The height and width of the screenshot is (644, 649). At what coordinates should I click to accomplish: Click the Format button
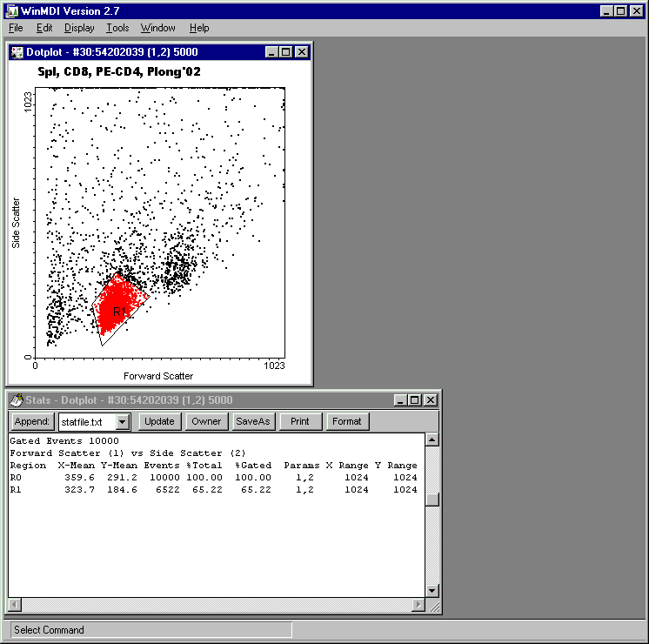pyautogui.click(x=347, y=421)
